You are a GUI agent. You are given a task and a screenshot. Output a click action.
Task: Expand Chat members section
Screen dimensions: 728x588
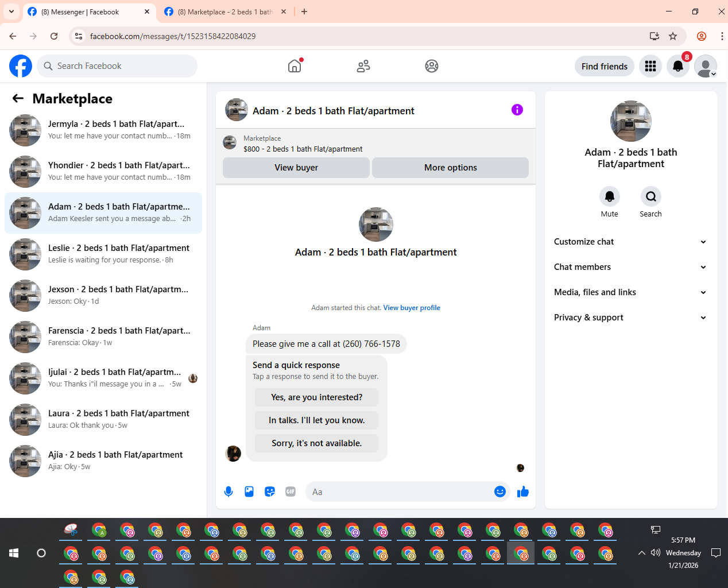[630, 267]
